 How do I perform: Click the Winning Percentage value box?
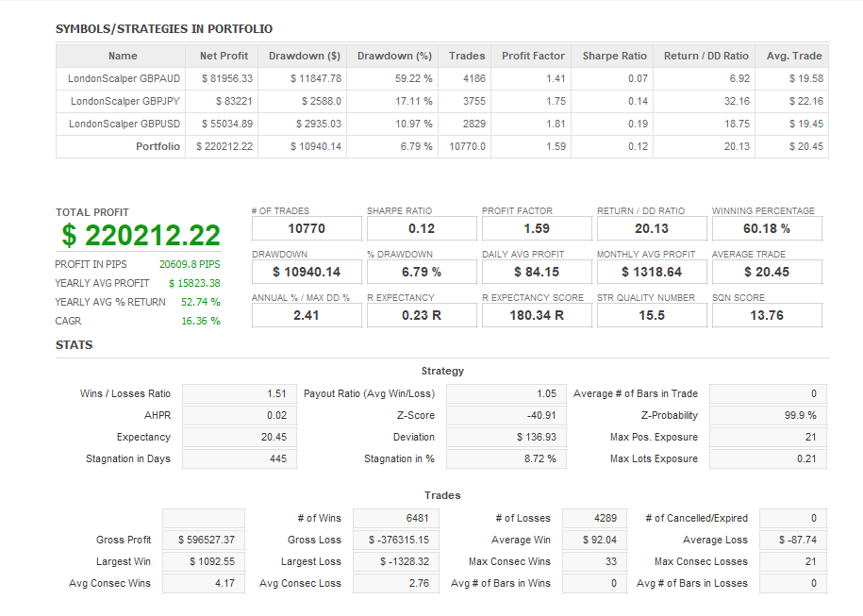pyautogui.click(x=766, y=228)
